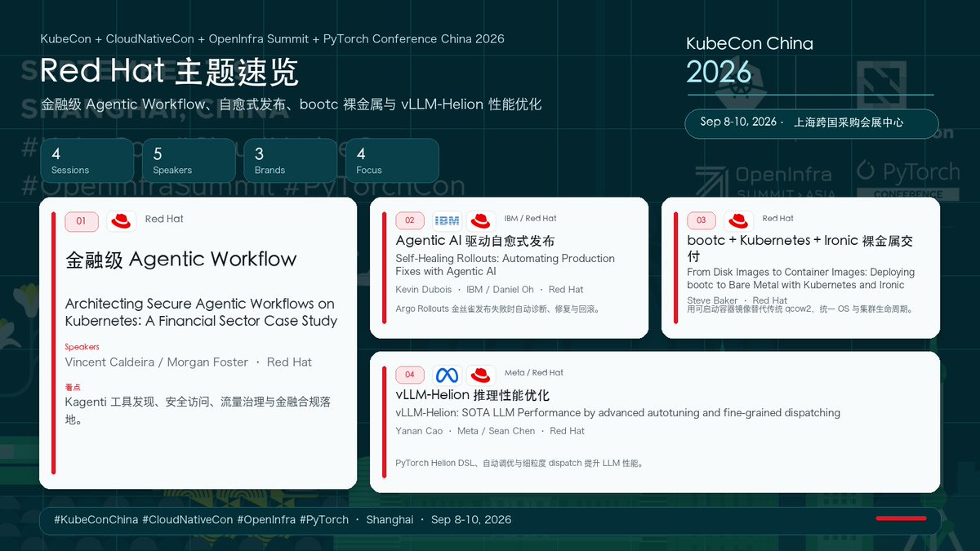The width and height of the screenshot is (980, 551).
Task: Click the red bar in the footer
Action: [901, 518]
